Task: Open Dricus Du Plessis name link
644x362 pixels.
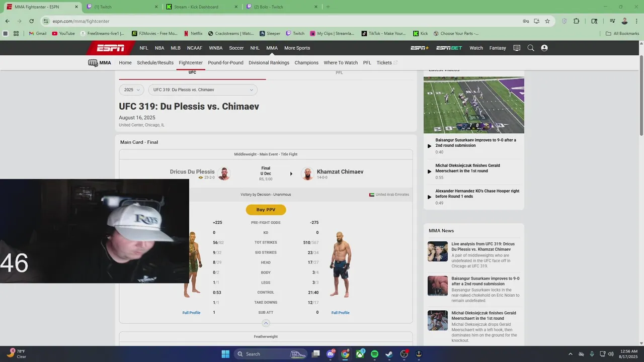Action: coord(192,171)
